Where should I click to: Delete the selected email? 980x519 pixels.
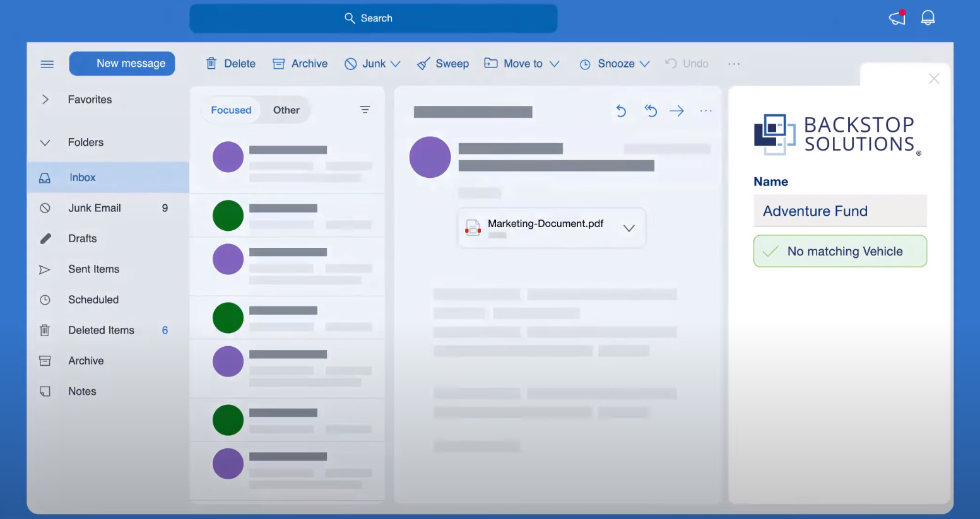[x=230, y=63]
